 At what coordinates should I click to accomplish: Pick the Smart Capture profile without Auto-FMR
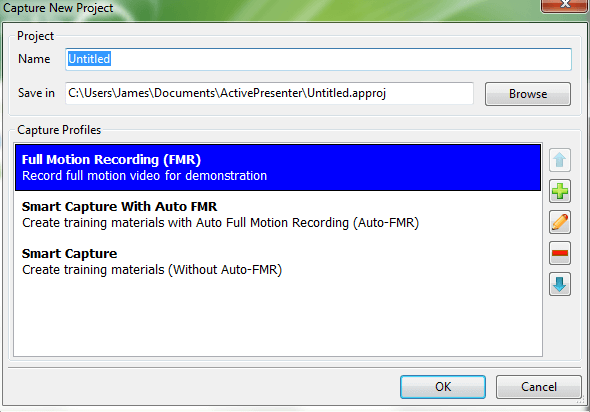click(x=278, y=261)
